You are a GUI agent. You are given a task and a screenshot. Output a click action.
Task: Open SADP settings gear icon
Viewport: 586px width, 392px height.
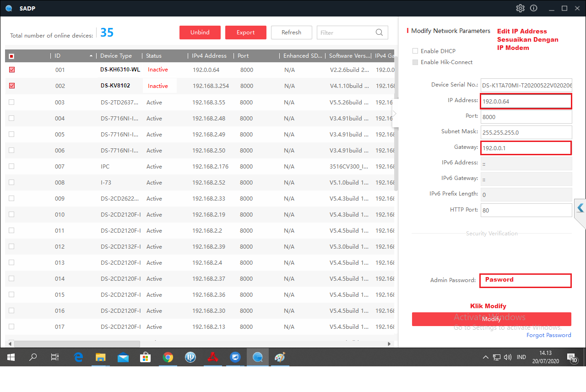point(520,8)
